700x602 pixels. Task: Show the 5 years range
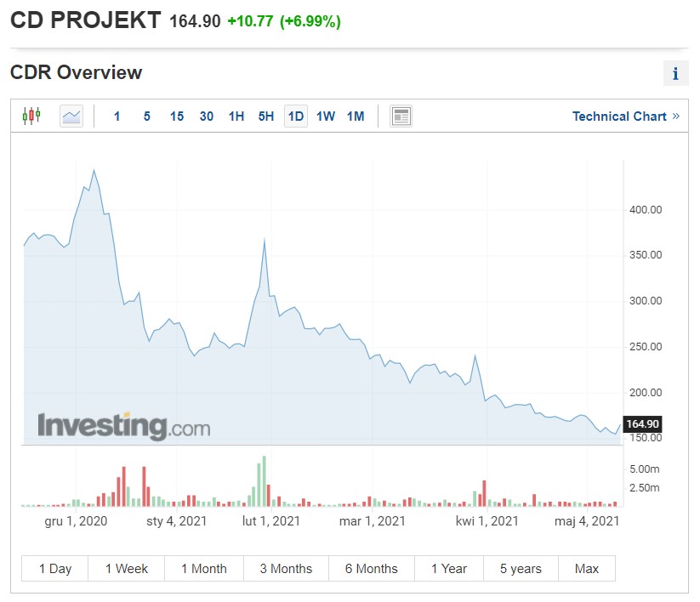[521, 569]
